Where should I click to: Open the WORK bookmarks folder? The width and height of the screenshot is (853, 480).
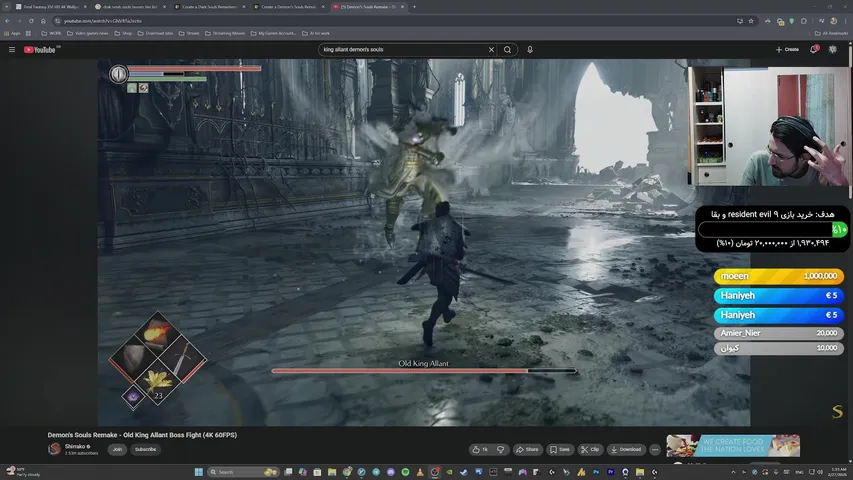[x=51, y=33]
